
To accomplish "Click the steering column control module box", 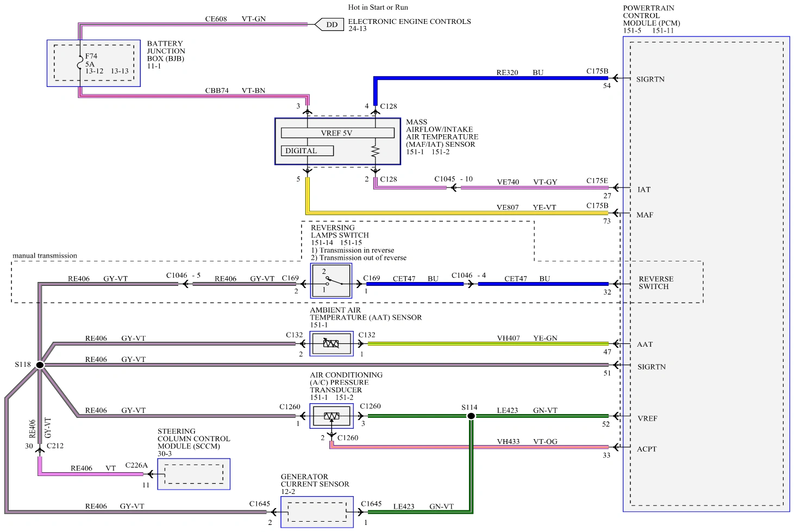I will point(193,474).
